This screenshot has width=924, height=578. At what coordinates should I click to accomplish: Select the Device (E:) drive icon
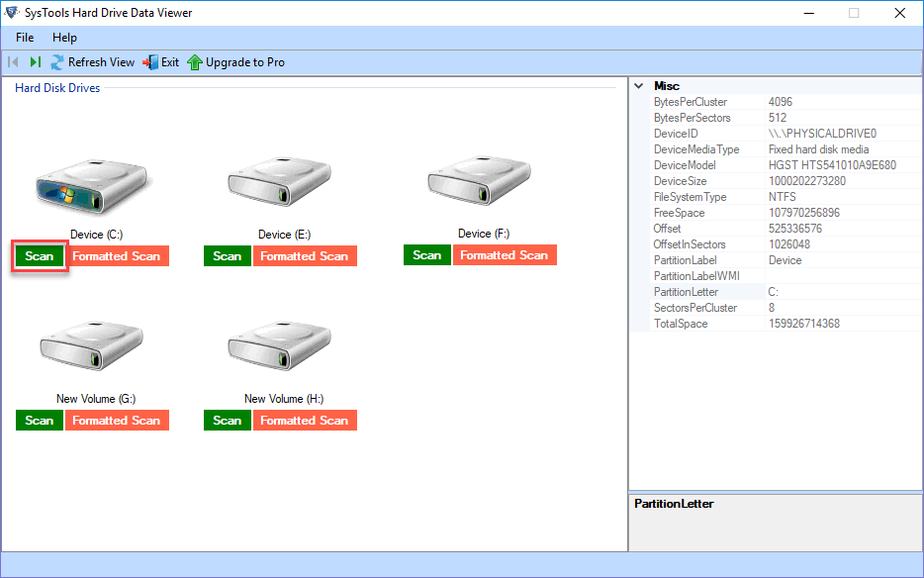(x=279, y=181)
